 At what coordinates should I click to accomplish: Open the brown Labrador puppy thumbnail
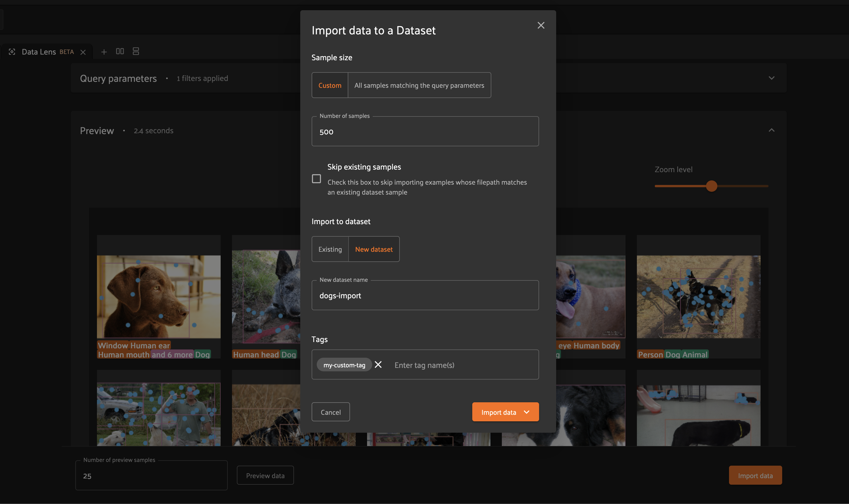(158, 297)
